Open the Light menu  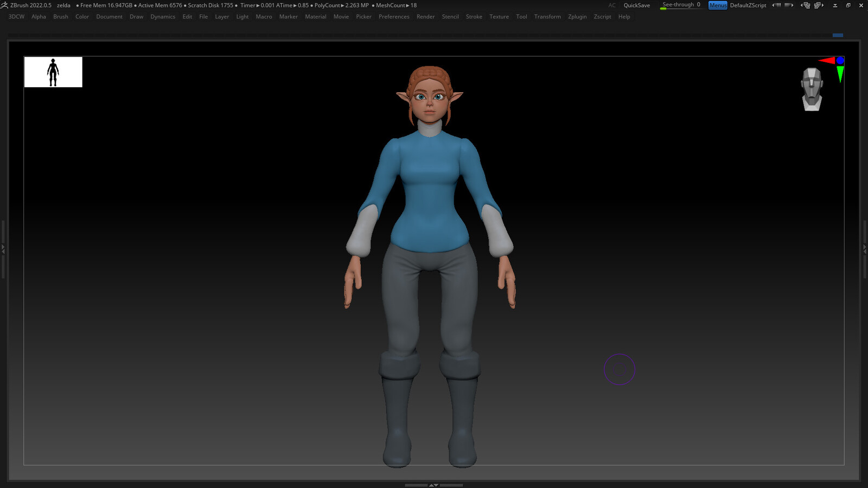point(242,17)
